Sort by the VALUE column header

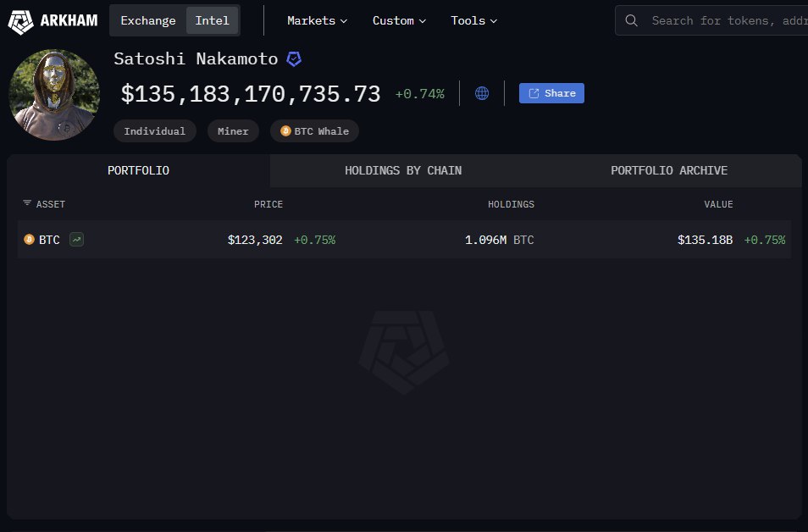point(718,204)
